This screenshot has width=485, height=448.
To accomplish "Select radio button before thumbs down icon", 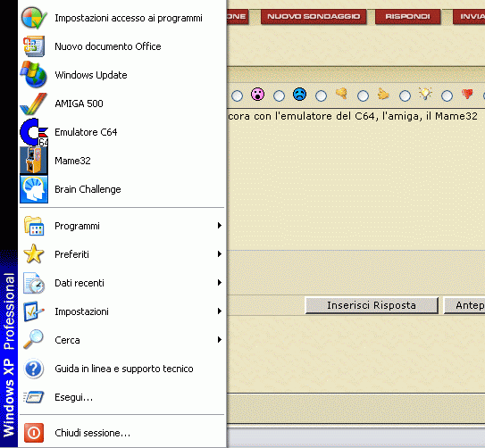I will pos(321,95).
